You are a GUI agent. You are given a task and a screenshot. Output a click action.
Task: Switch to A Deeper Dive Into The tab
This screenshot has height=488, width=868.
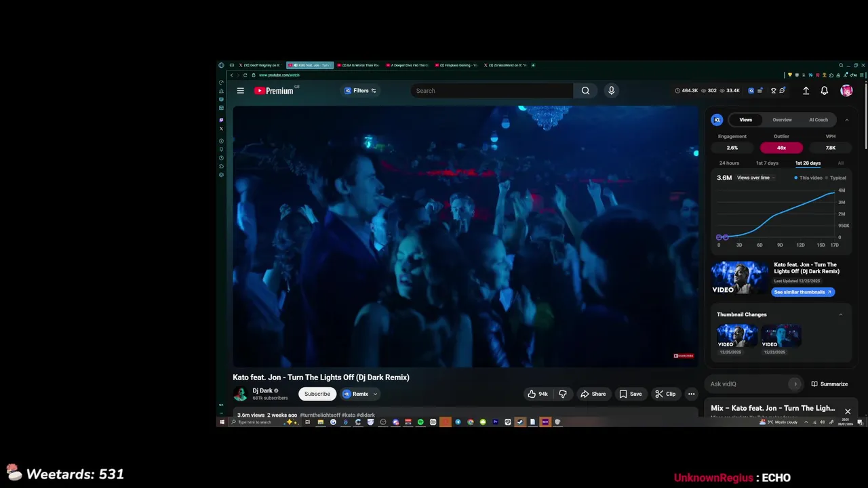click(x=408, y=65)
